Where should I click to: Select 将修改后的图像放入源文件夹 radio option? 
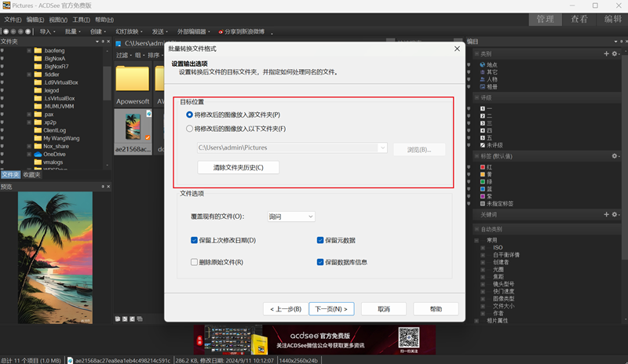pyautogui.click(x=189, y=115)
